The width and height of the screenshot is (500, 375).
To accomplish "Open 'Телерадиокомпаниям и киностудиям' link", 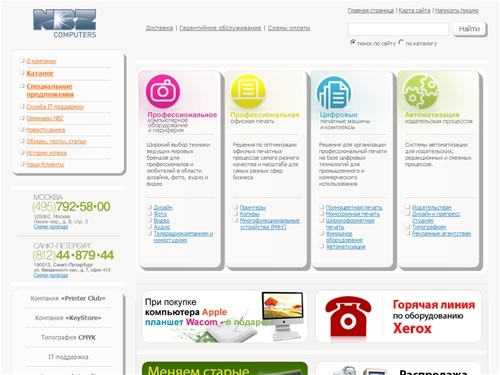I will [183, 237].
